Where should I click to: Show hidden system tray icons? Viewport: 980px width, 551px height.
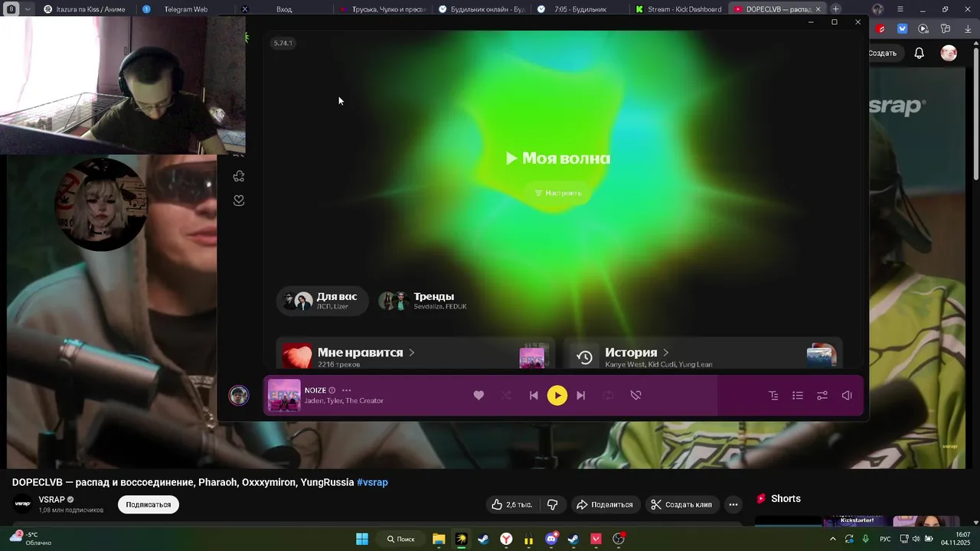833,539
